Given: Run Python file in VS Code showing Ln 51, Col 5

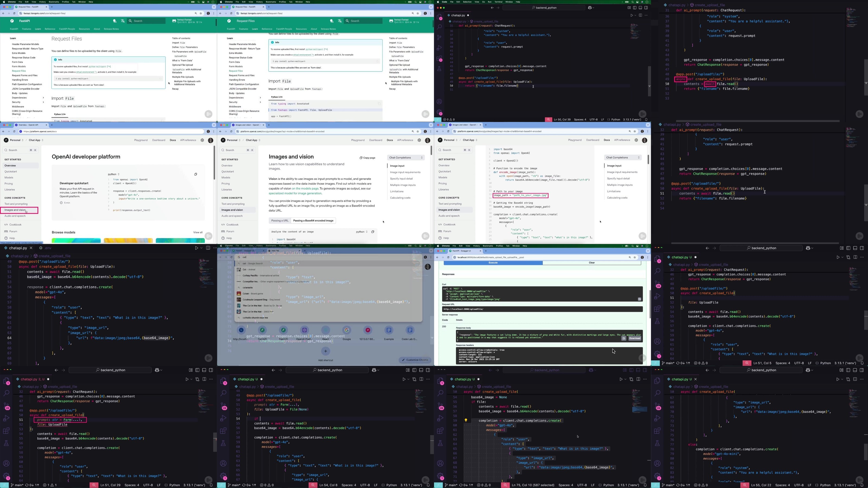Looking at the screenshot, I should tap(838, 257).
